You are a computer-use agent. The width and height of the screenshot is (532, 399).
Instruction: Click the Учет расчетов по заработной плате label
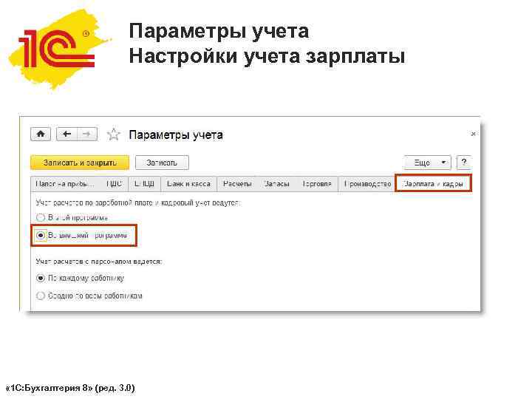pyautogui.click(x=138, y=202)
